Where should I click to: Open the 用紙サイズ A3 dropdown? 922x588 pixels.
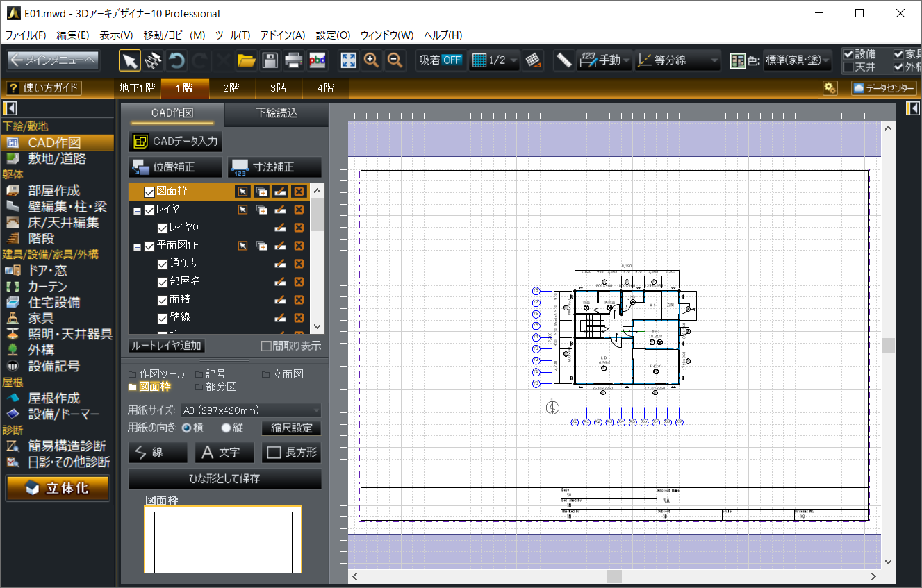(x=251, y=410)
